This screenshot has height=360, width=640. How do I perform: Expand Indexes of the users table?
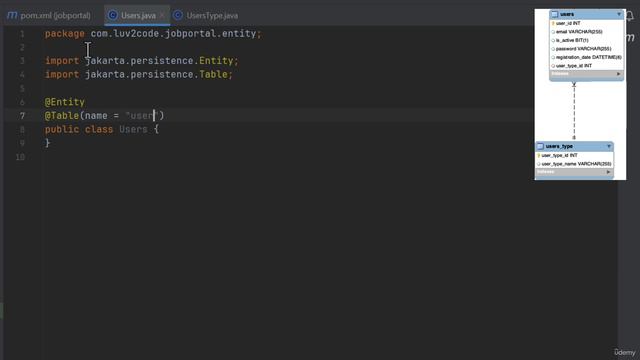click(x=618, y=74)
